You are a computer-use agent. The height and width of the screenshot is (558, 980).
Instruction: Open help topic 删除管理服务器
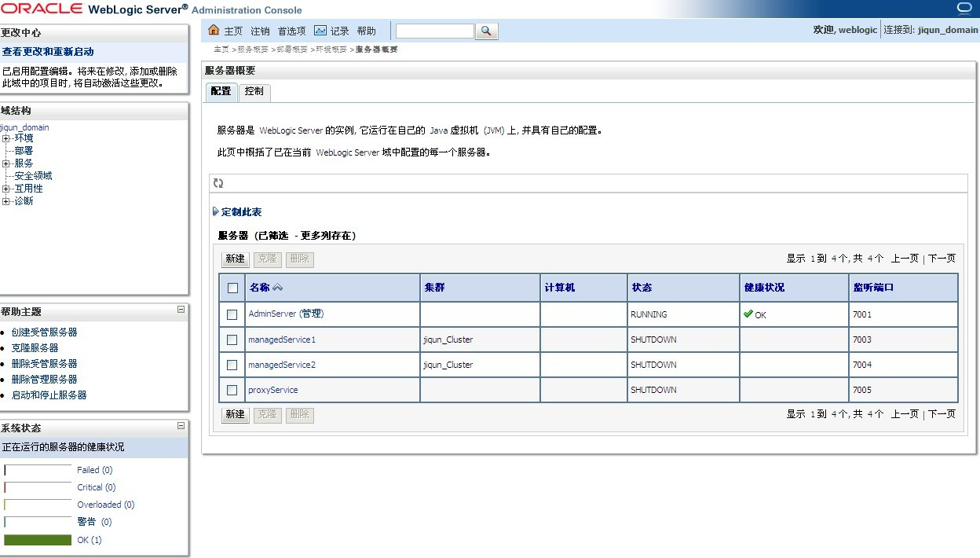(45, 380)
